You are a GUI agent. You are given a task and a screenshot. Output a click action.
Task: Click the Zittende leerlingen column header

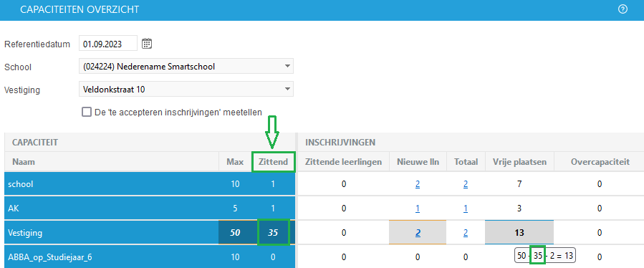point(344,162)
